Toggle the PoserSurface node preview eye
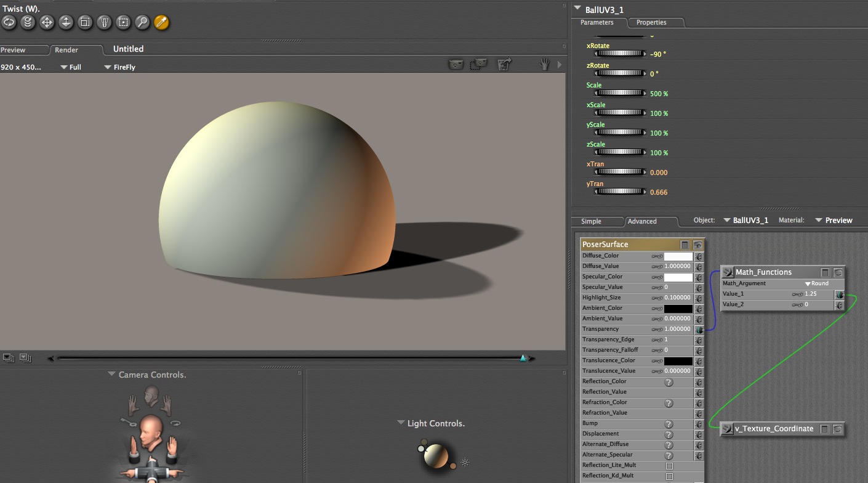This screenshot has height=483, width=868. [697, 245]
